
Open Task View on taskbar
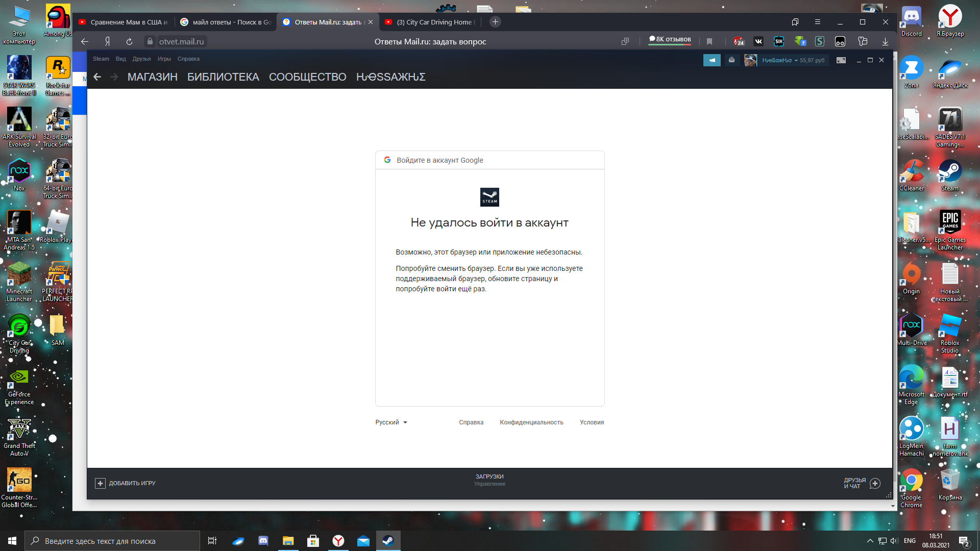click(x=212, y=541)
